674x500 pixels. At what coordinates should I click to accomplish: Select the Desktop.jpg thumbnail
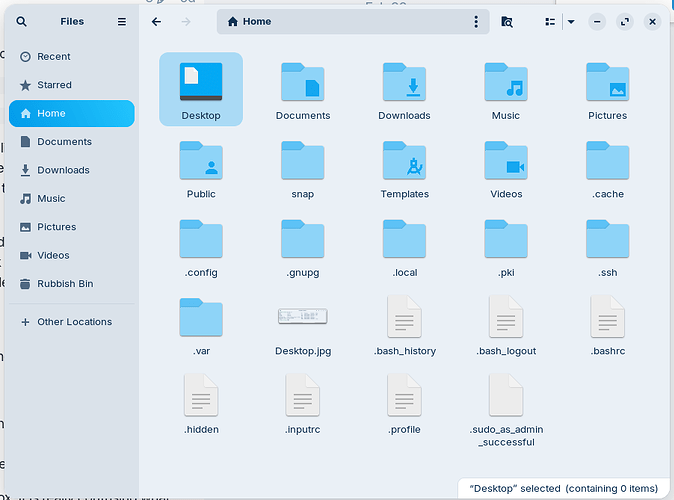[x=303, y=316]
